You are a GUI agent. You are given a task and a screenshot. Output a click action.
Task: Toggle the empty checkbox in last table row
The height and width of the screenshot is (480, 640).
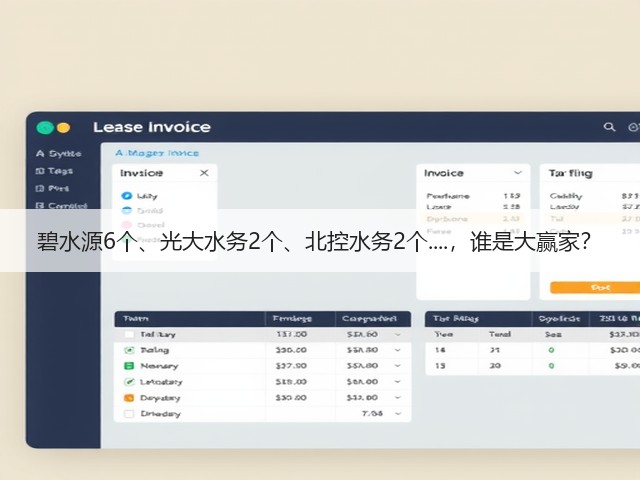pos(129,413)
